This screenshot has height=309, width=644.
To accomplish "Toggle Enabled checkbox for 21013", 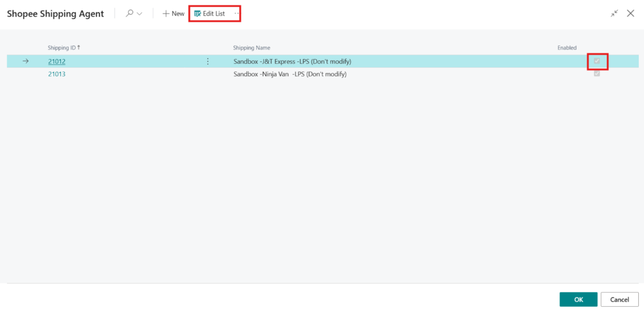I will tap(597, 73).
